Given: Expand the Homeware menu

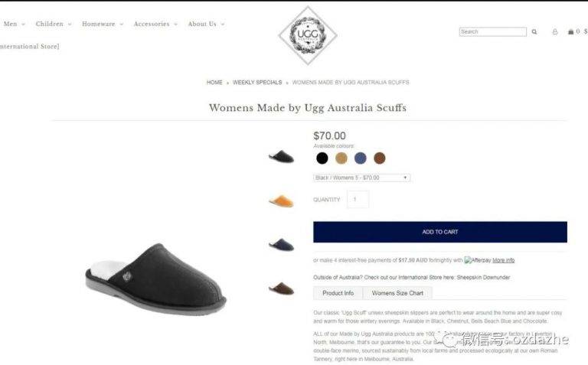Looking at the screenshot, I should pos(103,24).
